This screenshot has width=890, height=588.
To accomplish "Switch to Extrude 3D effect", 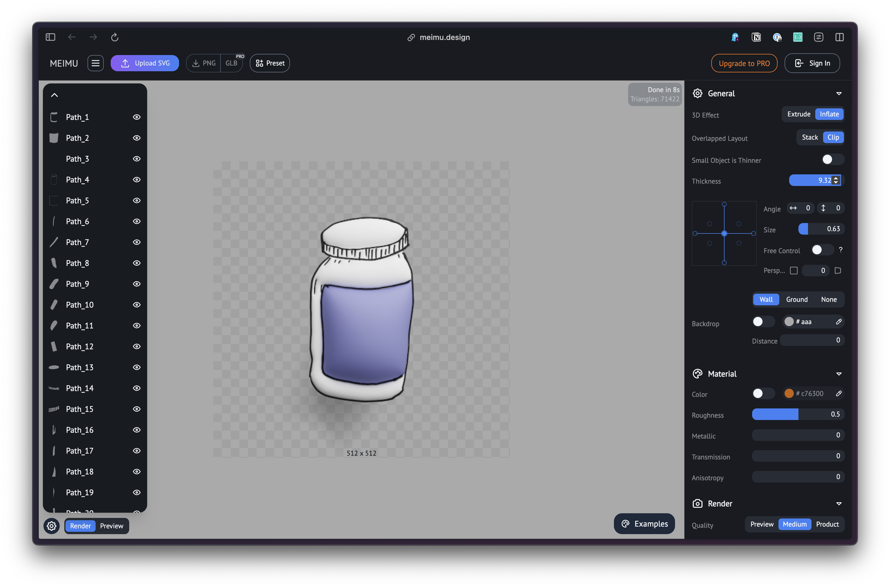I will coord(798,114).
